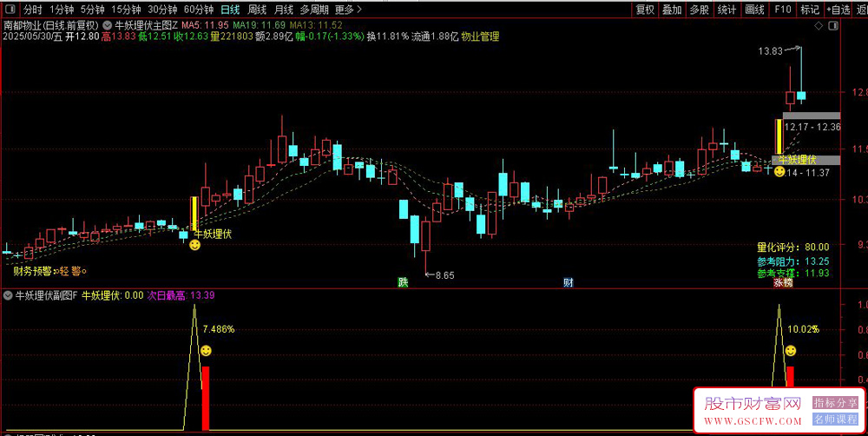The width and height of the screenshot is (868, 436).
Task: Switch to 月线 monthly chart
Action: (x=284, y=10)
